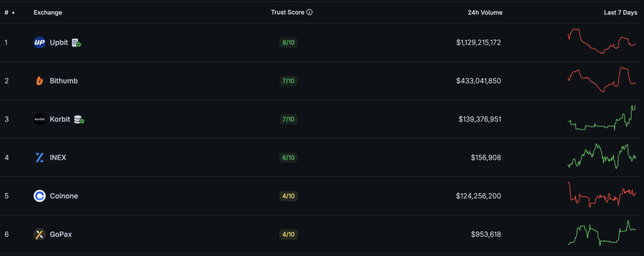Screen dimensions: 644x256
Task: View GoPax's 7-day sparkline chart
Action: tap(602, 234)
